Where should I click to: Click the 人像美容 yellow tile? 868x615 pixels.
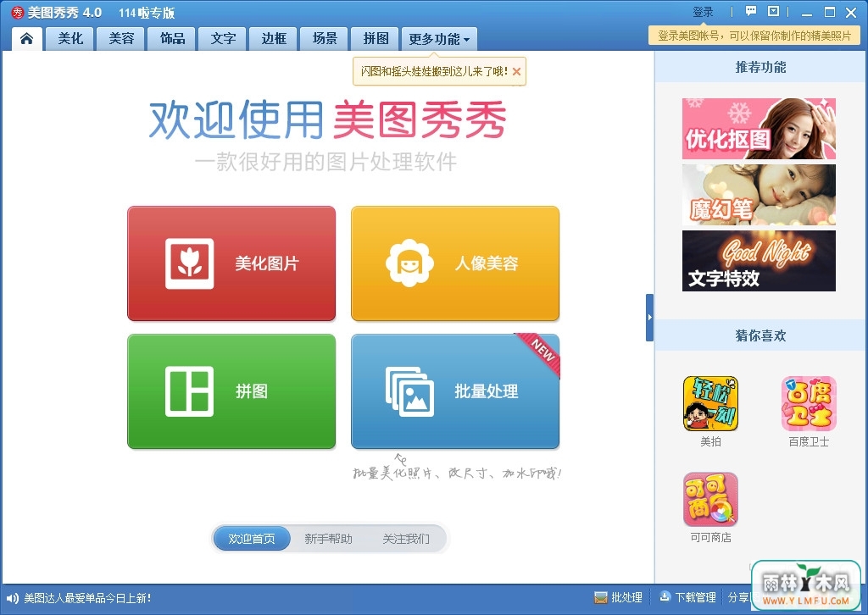455,263
